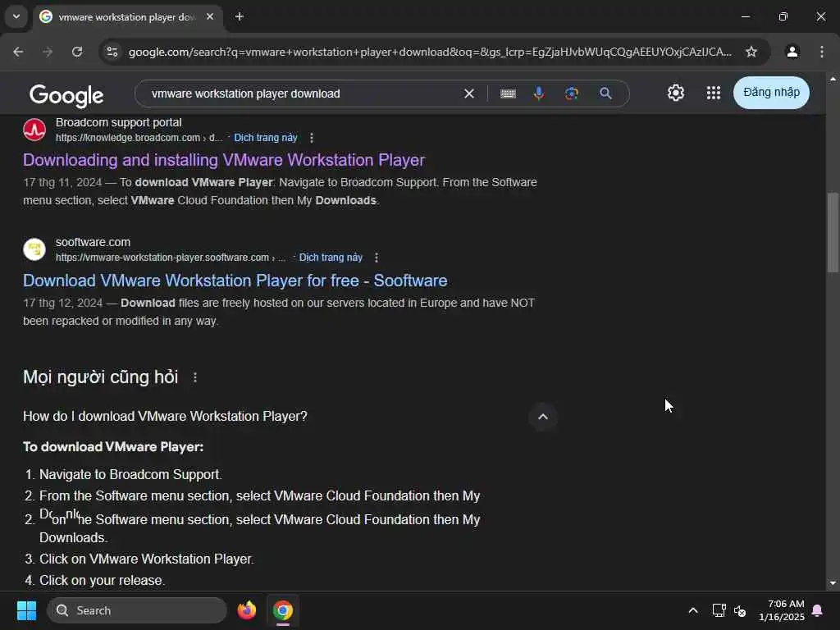Open the Windows Start menu
840x630 pixels.
[x=26, y=610]
